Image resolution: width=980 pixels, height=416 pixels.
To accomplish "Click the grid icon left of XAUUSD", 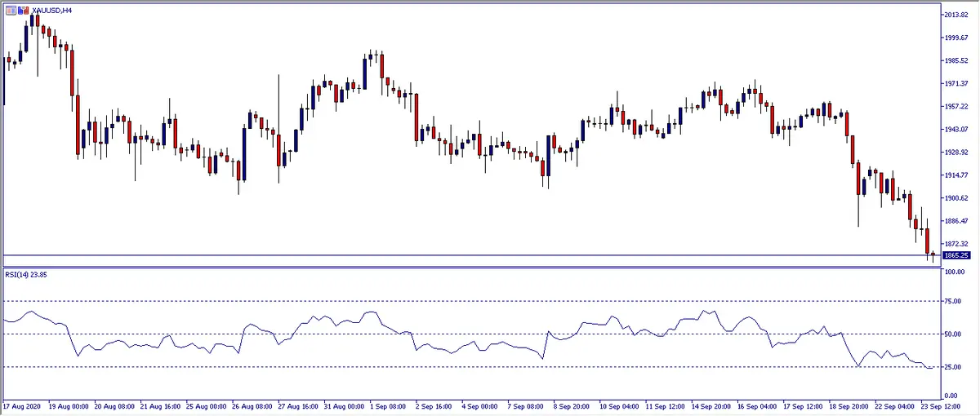I will point(10,10).
